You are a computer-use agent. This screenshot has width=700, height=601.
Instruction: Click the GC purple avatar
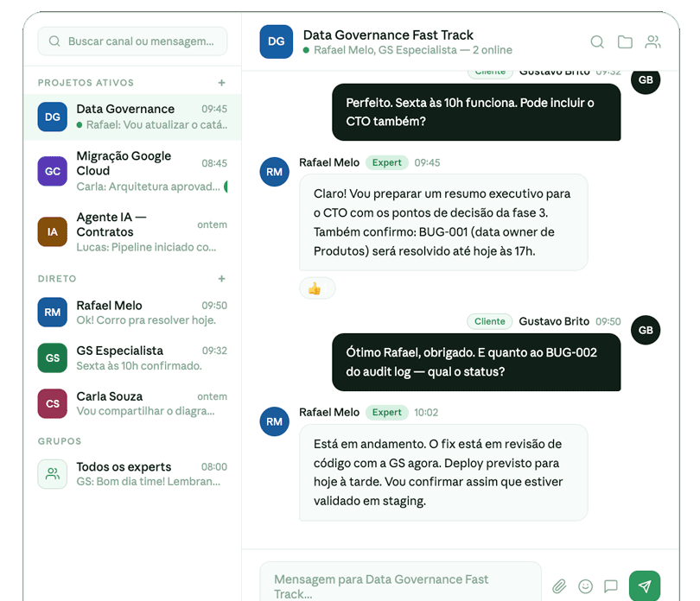tap(52, 171)
